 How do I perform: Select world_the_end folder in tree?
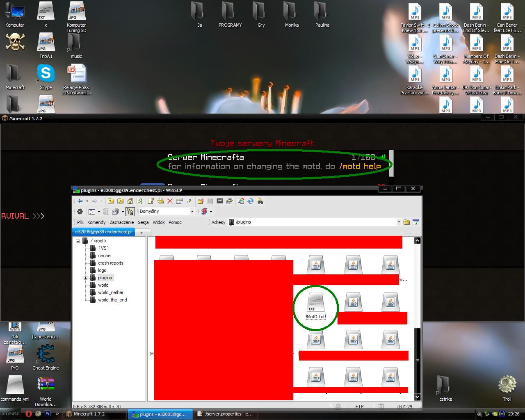112,300
